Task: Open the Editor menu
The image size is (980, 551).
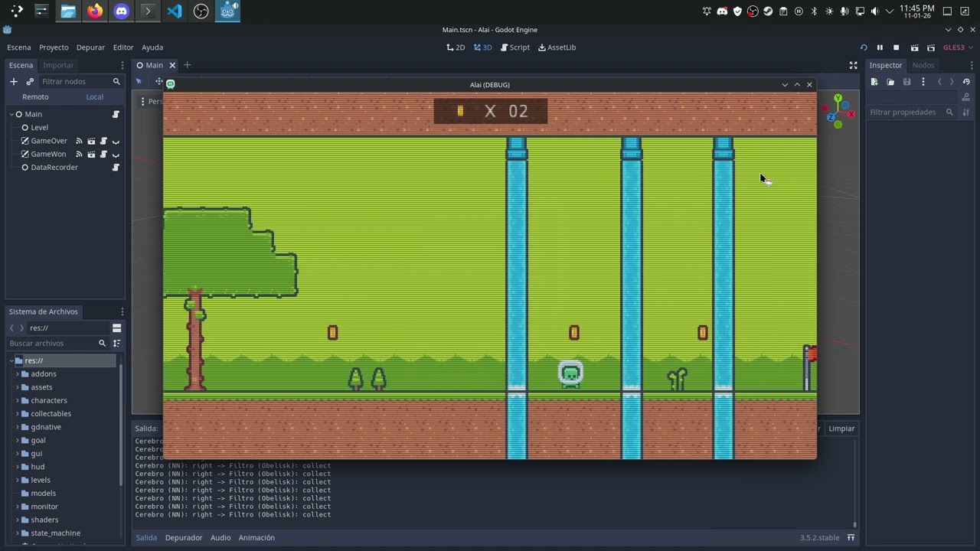Action: [x=123, y=47]
